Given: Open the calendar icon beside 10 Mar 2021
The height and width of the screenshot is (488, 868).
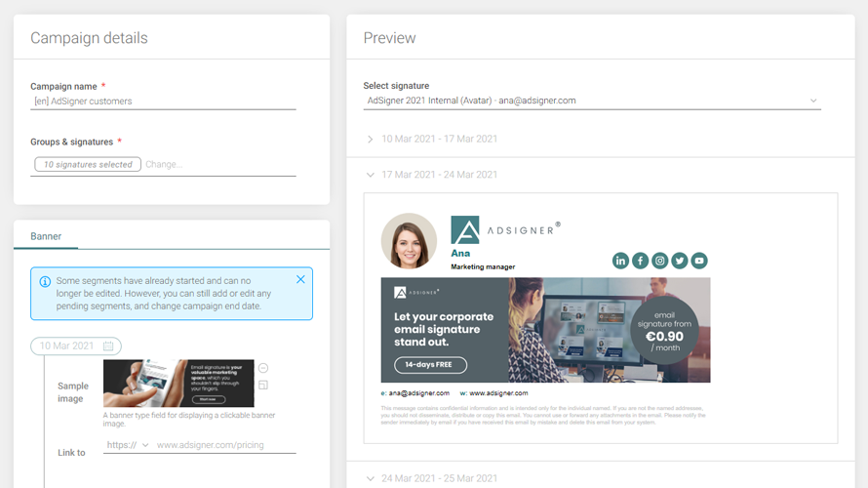Looking at the screenshot, I should [x=108, y=346].
